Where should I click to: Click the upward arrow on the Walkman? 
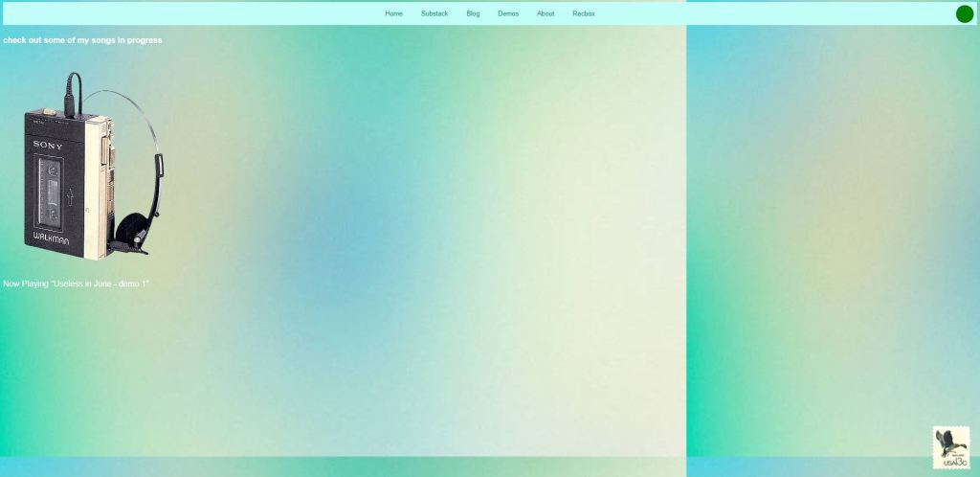[70, 198]
